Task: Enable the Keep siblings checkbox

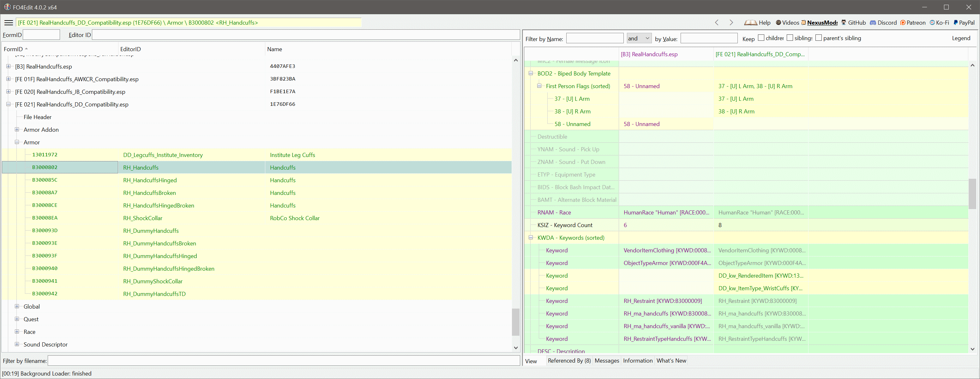Action: pyautogui.click(x=790, y=38)
